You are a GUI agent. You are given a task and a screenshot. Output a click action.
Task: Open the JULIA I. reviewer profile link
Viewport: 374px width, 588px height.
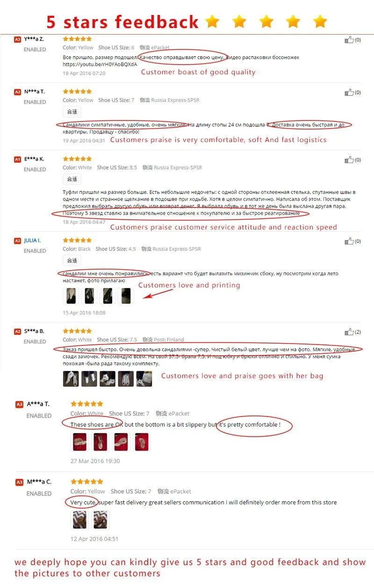pyautogui.click(x=32, y=240)
